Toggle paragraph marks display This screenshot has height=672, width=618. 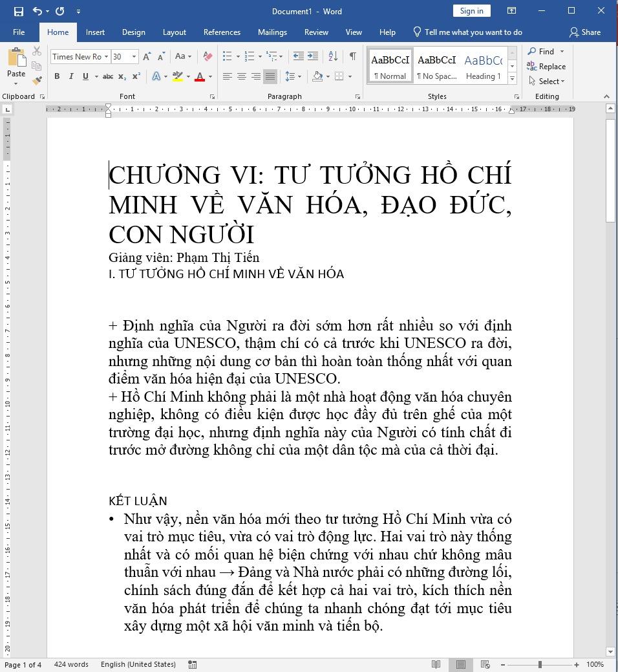[x=352, y=56]
